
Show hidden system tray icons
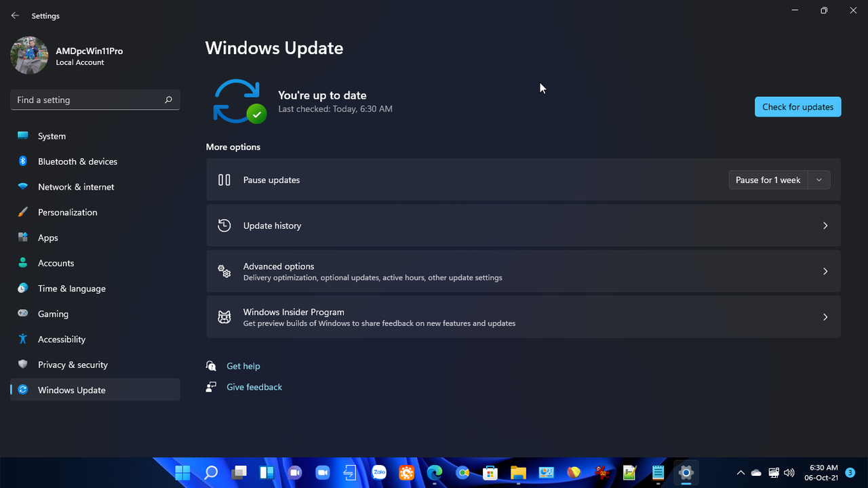[741, 472]
